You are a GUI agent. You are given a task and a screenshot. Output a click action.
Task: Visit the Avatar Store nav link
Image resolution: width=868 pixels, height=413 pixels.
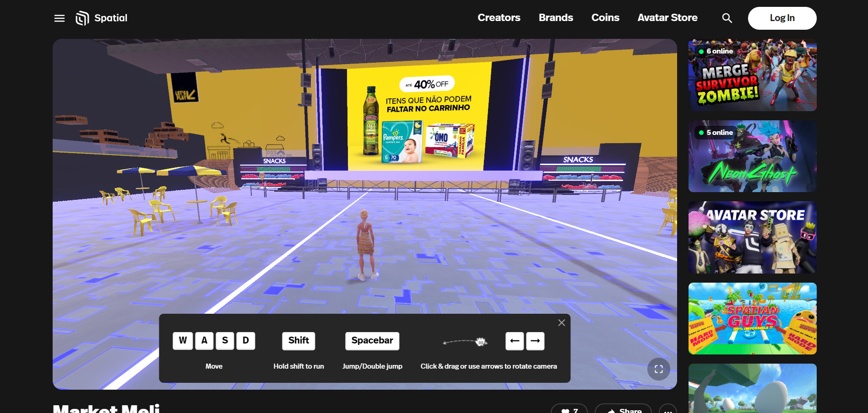pyautogui.click(x=667, y=18)
